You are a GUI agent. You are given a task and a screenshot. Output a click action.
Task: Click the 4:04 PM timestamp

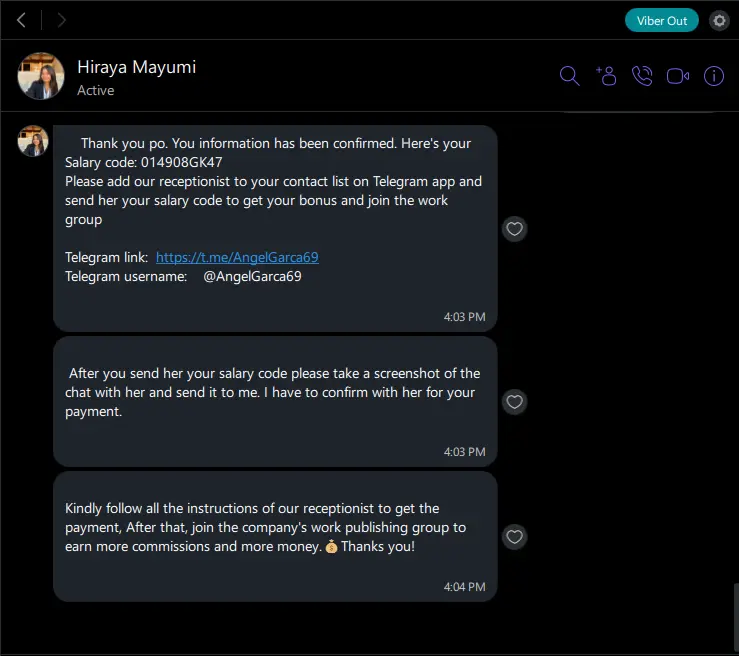point(464,587)
